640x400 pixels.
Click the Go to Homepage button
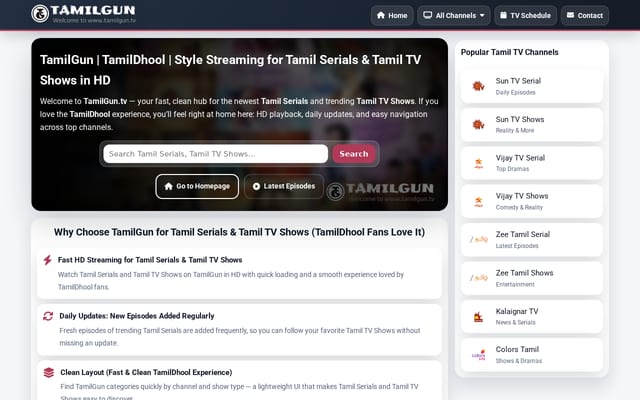pyautogui.click(x=197, y=187)
